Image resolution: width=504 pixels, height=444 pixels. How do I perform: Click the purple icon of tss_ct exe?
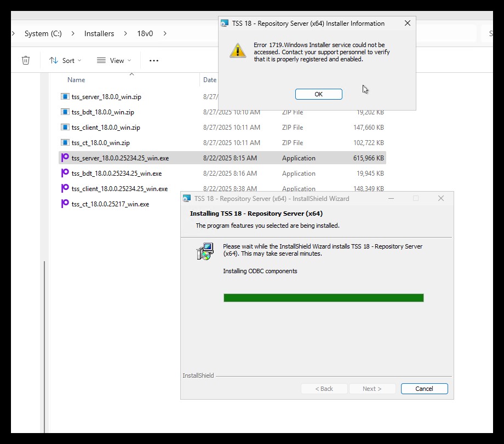point(65,203)
